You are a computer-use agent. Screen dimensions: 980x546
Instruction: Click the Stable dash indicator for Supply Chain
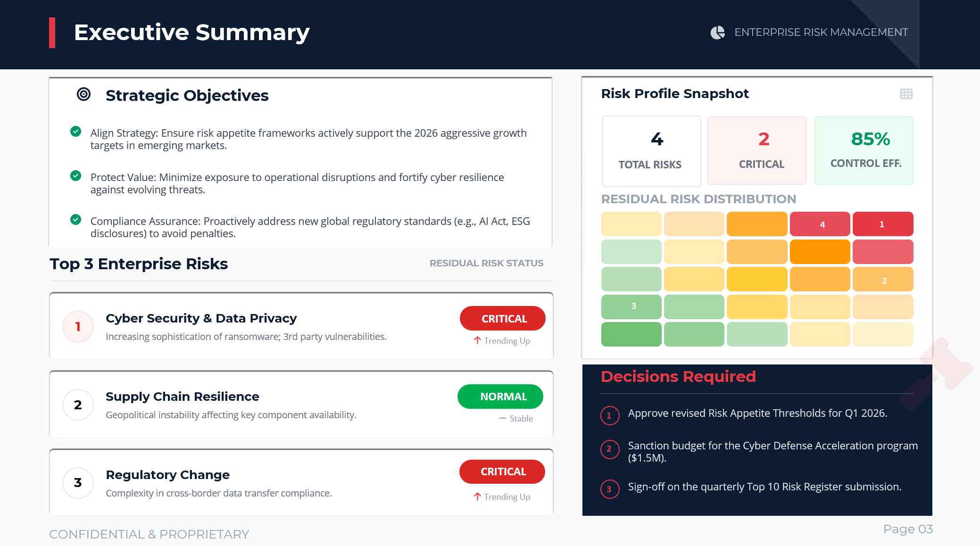[503, 419]
